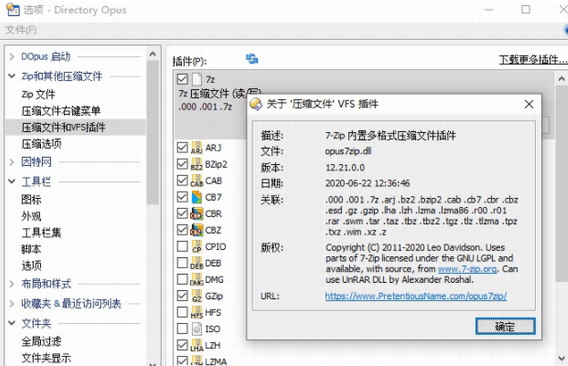This screenshot has width=568, height=366.
Task: Uncheck the ARJ checkbox
Action: click(x=182, y=147)
